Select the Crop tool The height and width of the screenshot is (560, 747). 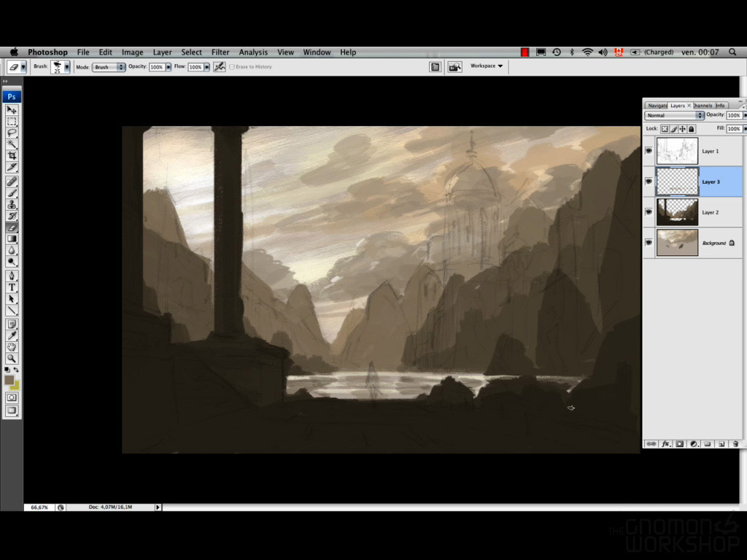point(12,155)
